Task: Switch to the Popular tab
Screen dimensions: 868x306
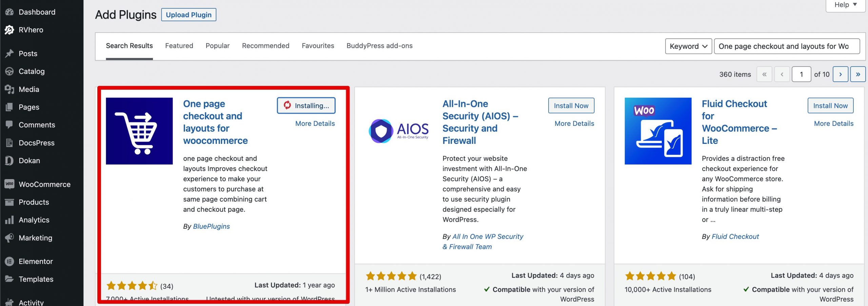Action: coord(217,46)
